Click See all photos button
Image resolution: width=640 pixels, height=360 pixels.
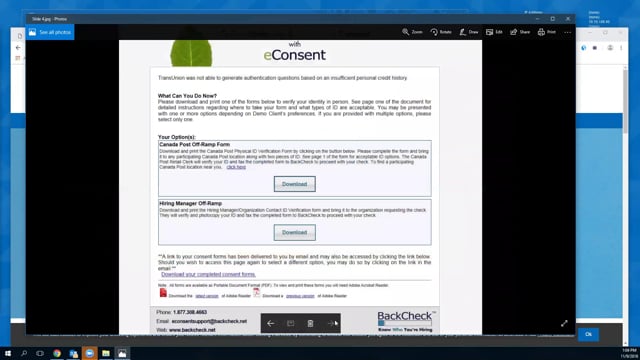(50, 32)
